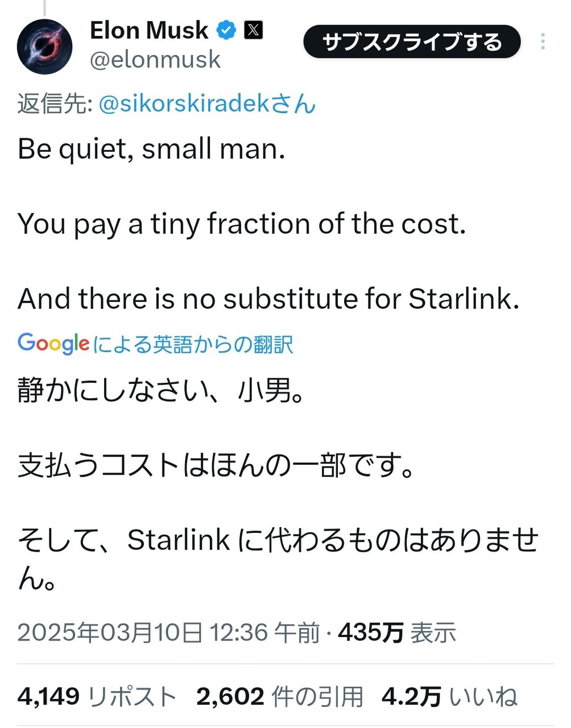
Task: Click the X affiliate badge icon
Action: 254,30
